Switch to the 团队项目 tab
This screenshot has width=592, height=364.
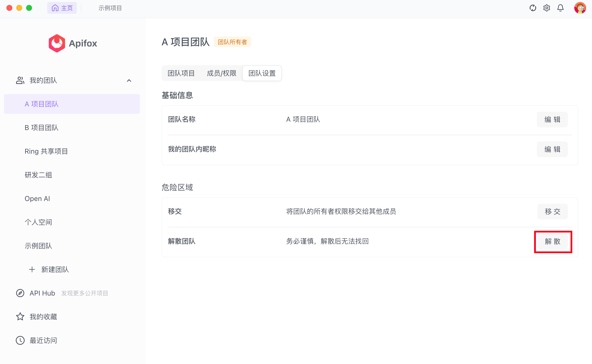point(181,73)
